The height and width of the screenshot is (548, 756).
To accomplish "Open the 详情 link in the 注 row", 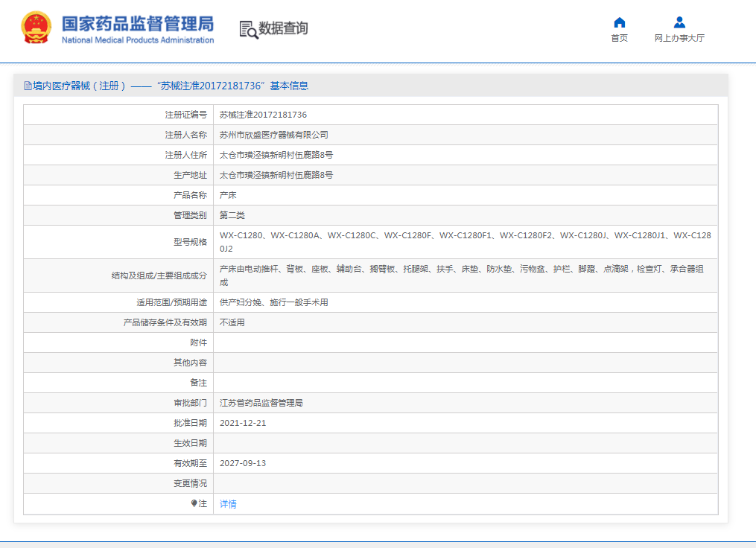I will 228,504.
